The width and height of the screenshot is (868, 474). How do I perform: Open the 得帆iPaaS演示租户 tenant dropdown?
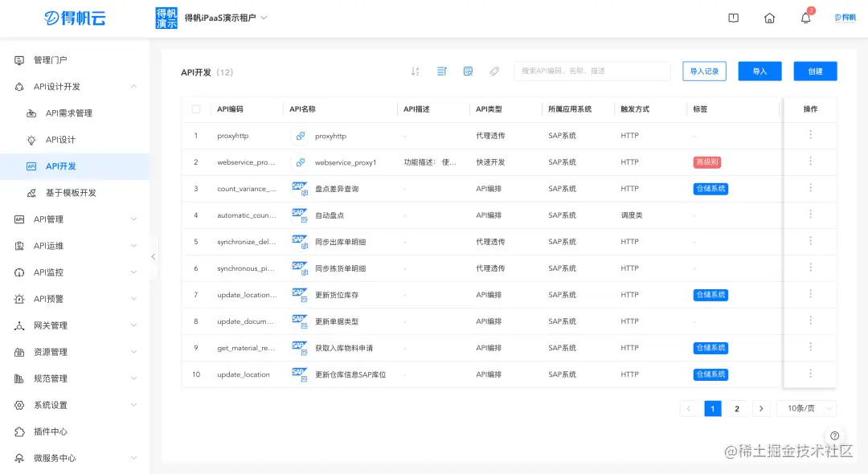pyautogui.click(x=231, y=17)
